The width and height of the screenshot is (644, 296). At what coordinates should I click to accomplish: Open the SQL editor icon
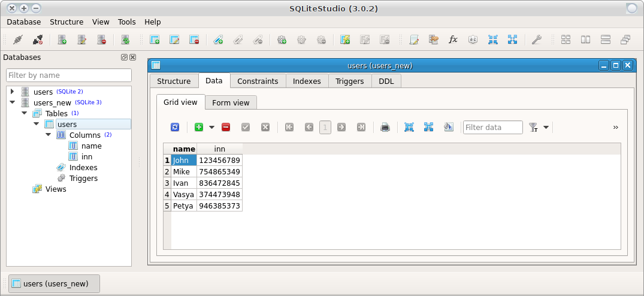click(413, 40)
